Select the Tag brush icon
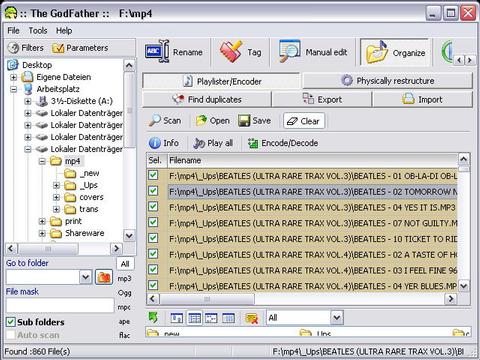This screenshot has height=360, width=480. tap(231, 52)
